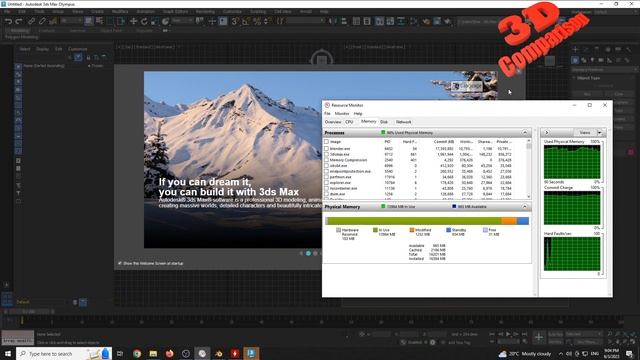Activate Select and Move tool
This screenshot has width=640, height=360.
pos(133,21)
